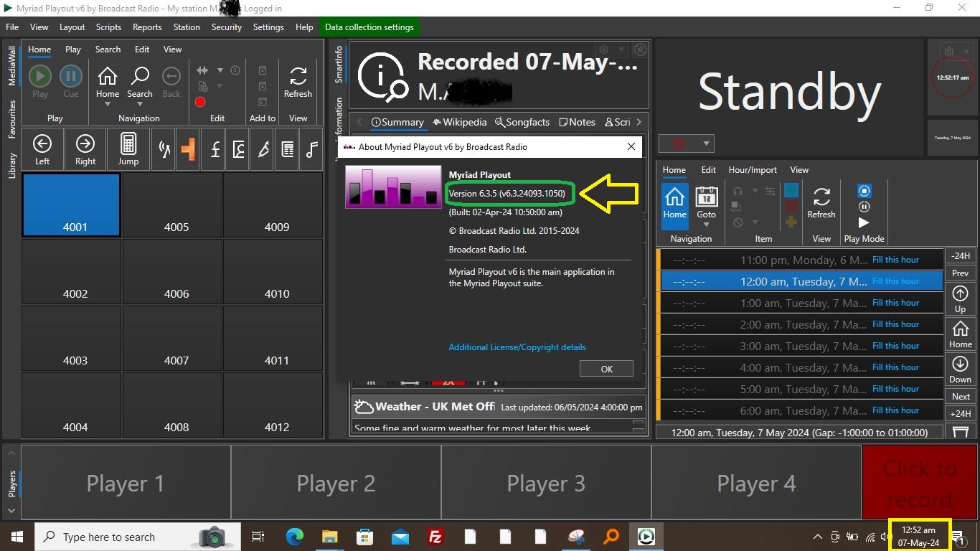Open the Scripts menu
Screen dimensions: 980x551
tap(108, 27)
